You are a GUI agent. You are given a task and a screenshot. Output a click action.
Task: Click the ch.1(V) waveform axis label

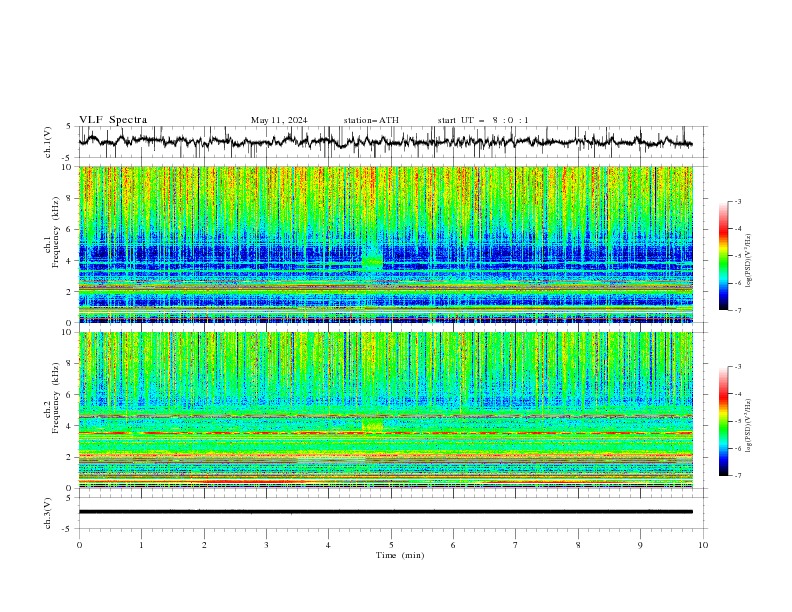48,142
